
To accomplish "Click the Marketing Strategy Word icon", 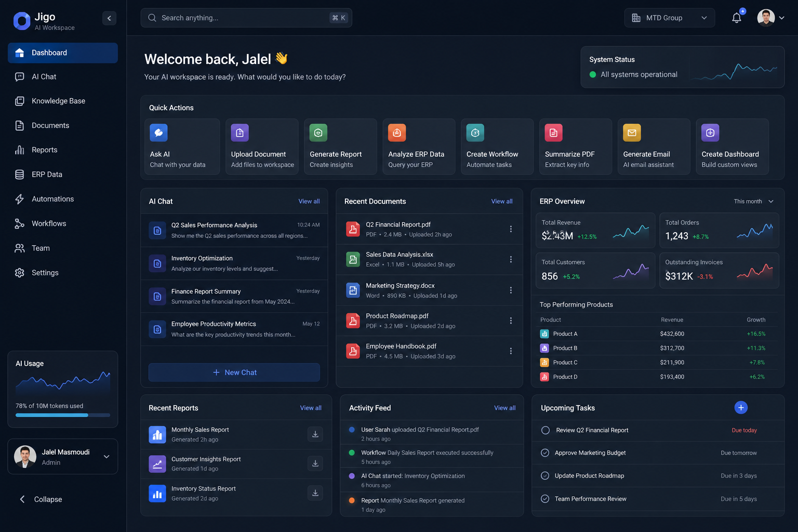I will (353, 290).
